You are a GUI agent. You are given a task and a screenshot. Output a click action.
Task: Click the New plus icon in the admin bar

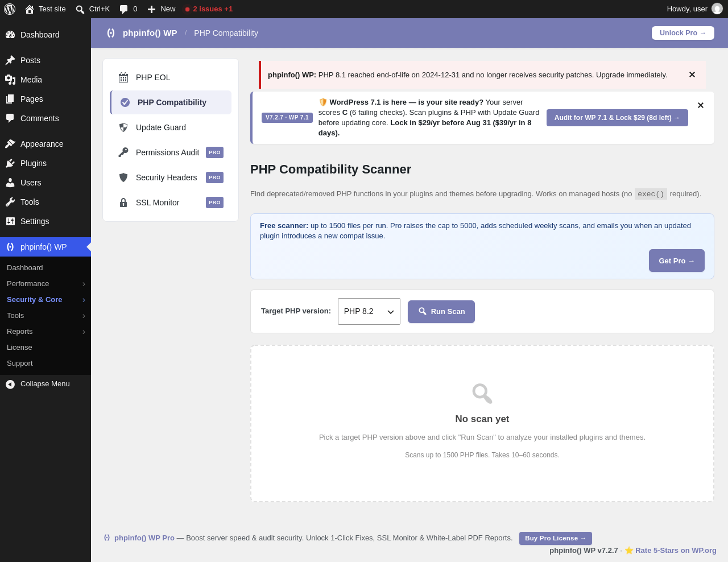(x=151, y=9)
